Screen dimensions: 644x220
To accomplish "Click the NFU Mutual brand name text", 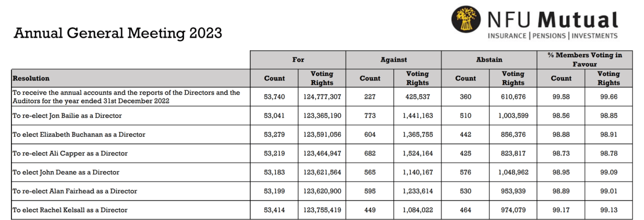I will (553, 20).
